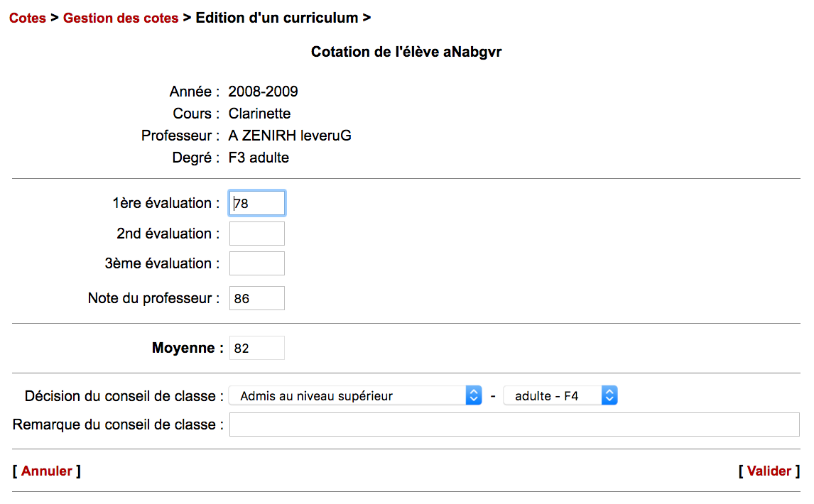Click the Note du professeur field
814x504 pixels.
tap(257, 299)
